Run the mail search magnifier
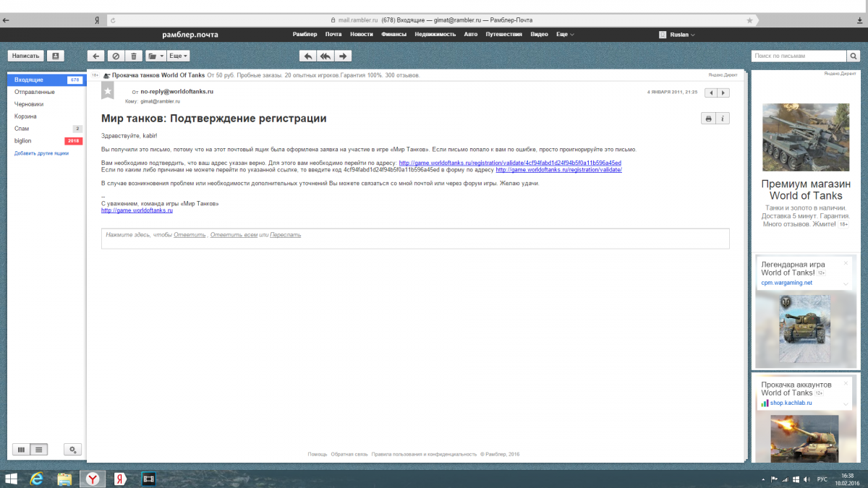The height and width of the screenshot is (488, 868). [x=854, y=56]
